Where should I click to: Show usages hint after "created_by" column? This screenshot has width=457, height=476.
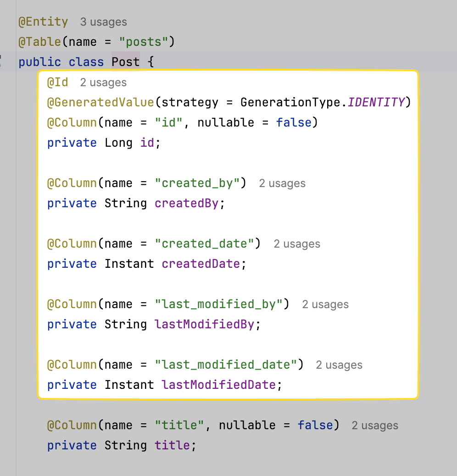click(x=282, y=183)
